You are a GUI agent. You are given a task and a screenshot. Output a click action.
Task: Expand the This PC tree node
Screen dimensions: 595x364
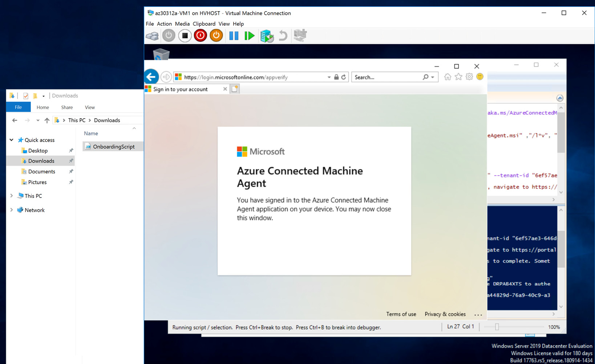coord(11,196)
